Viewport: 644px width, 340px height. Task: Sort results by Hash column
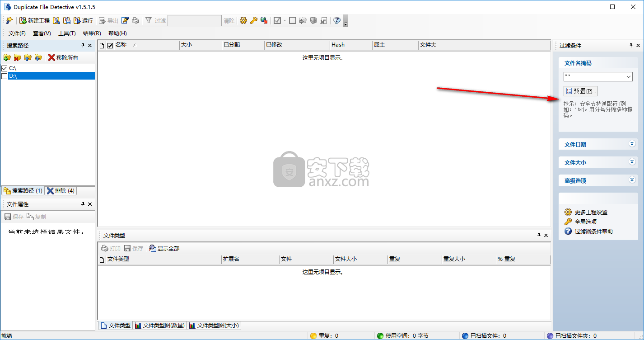coord(350,45)
